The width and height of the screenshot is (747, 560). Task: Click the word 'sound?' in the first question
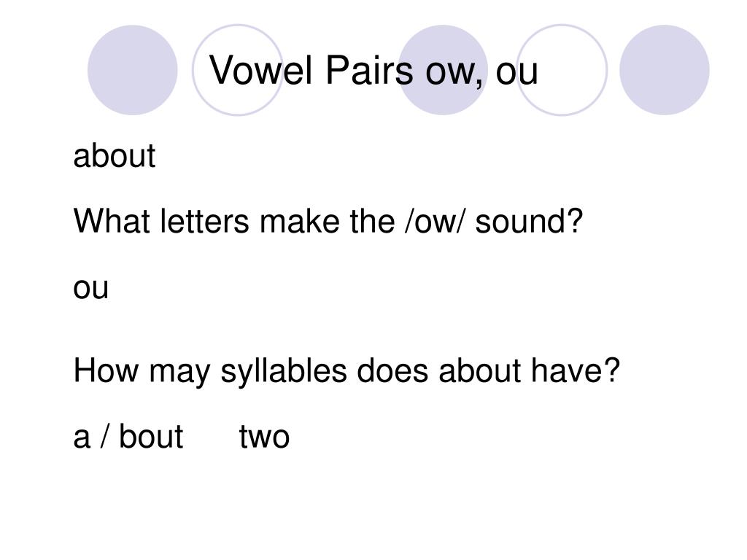pyautogui.click(x=530, y=221)
